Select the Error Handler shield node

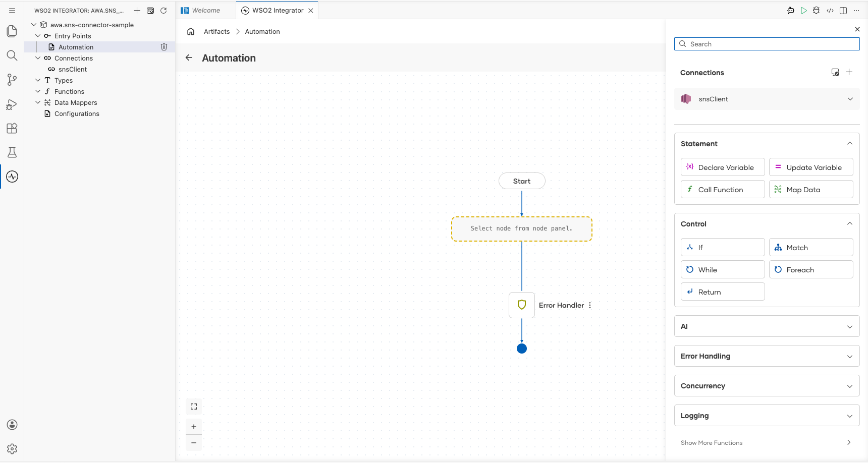pos(522,305)
